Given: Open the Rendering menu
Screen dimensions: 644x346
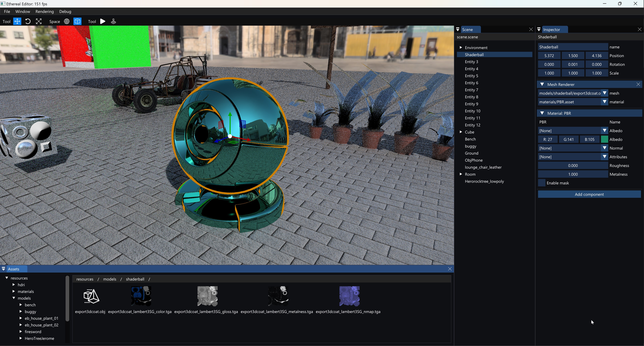Looking at the screenshot, I should (x=44, y=12).
